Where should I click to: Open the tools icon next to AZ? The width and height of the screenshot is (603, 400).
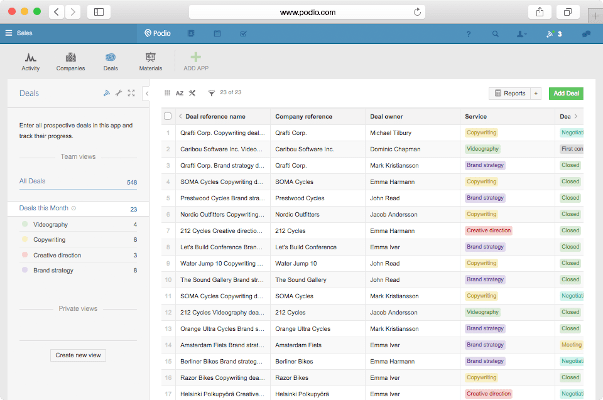[x=192, y=93]
